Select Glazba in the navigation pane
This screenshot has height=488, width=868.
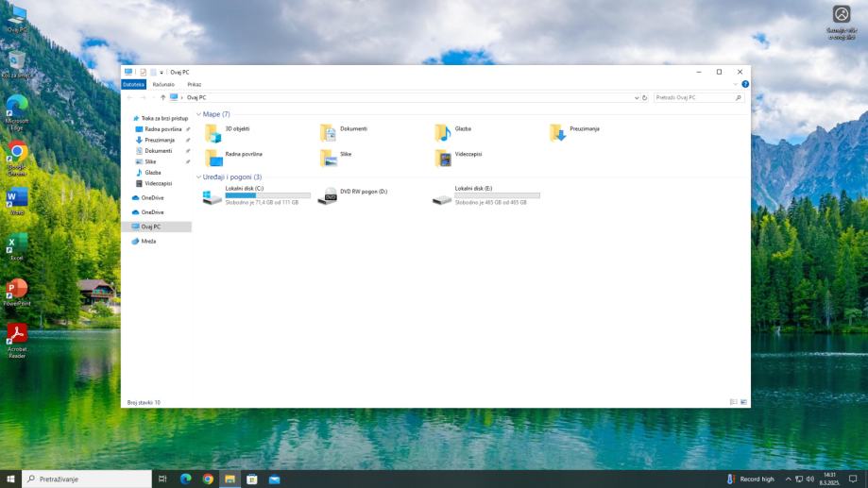pos(153,173)
